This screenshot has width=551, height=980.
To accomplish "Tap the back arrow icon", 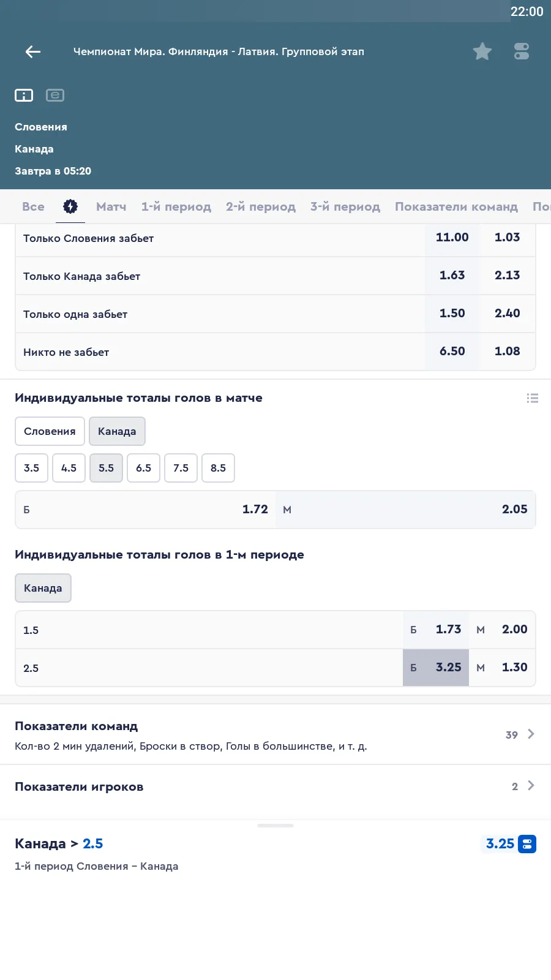I will coord(33,52).
